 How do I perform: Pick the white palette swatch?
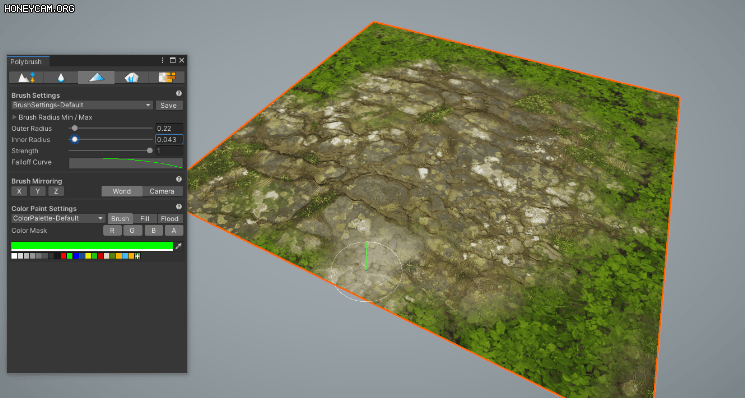tap(14, 256)
